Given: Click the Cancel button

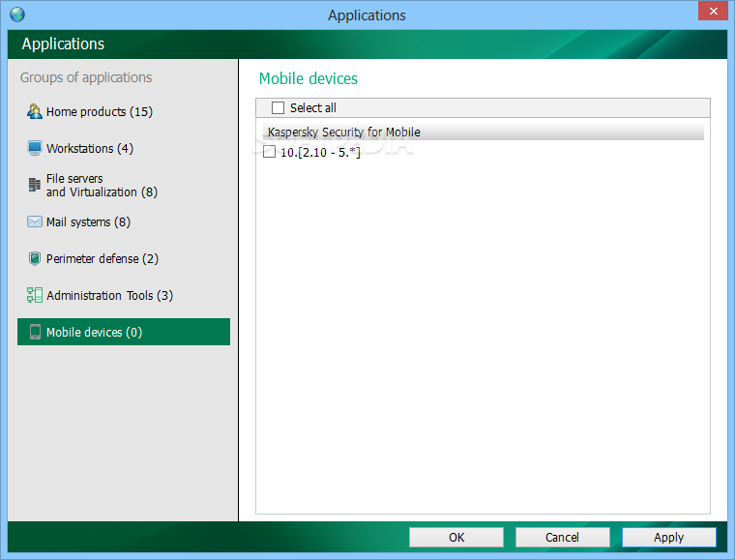Looking at the screenshot, I should tap(563, 537).
